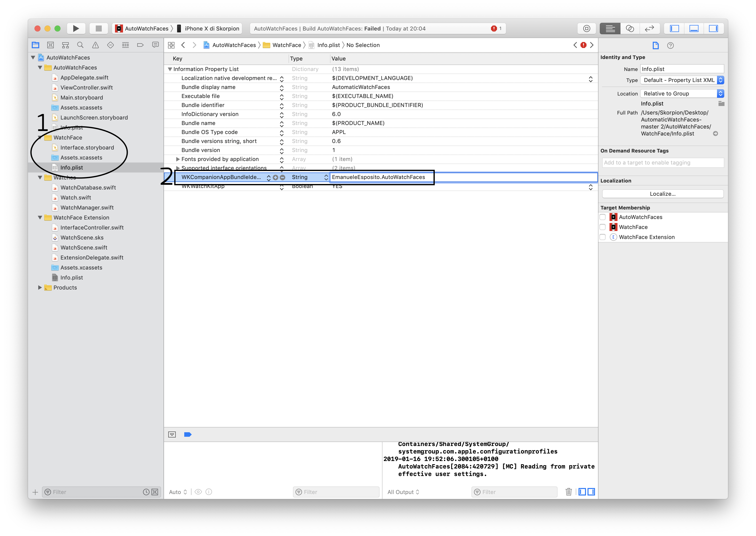Enable WatchFace target membership checkbox
The height and width of the screenshot is (536, 756).
tap(602, 227)
